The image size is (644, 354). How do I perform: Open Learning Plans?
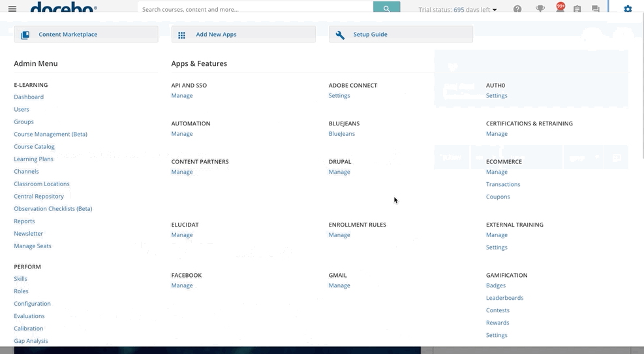pos(34,159)
